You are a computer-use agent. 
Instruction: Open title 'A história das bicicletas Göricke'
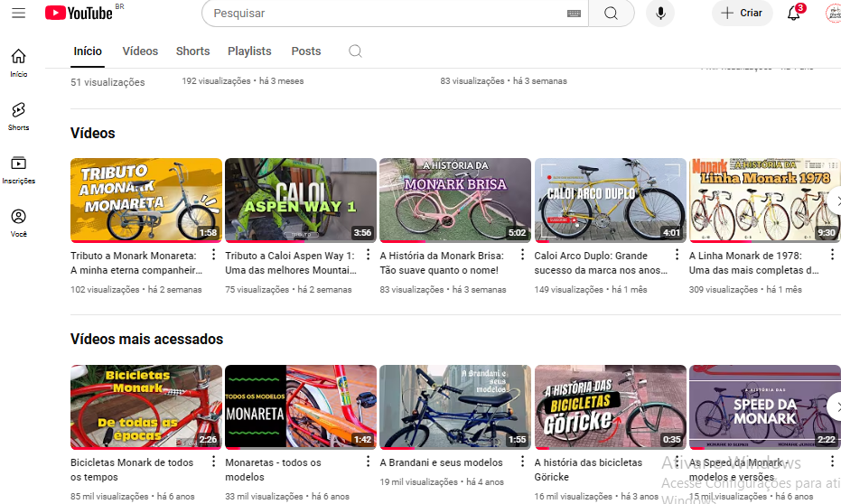pyautogui.click(x=588, y=470)
